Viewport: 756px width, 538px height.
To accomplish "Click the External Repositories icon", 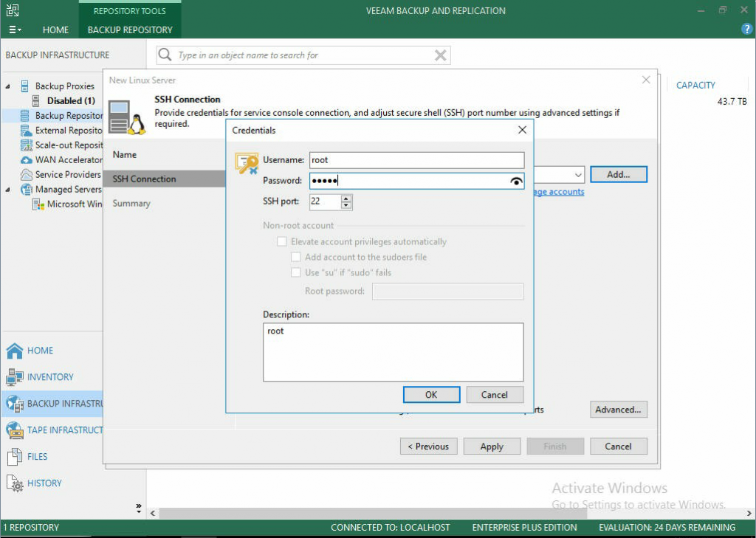I will [x=27, y=131].
